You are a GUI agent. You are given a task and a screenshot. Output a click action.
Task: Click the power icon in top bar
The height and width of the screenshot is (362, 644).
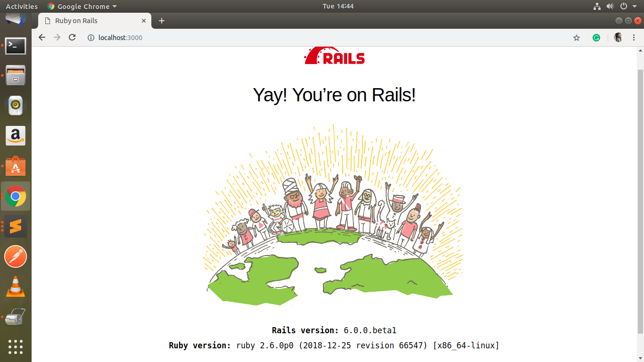tap(624, 6)
